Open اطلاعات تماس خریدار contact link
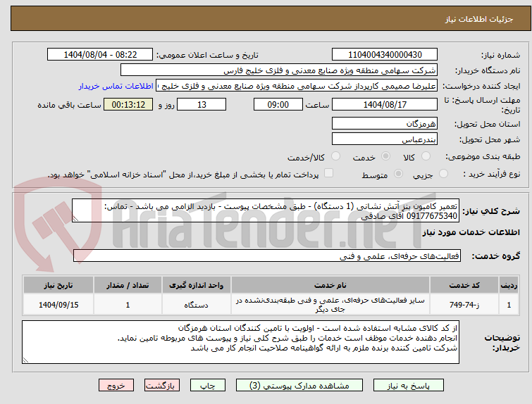This screenshot has height=404, width=532. click(x=116, y=86)
